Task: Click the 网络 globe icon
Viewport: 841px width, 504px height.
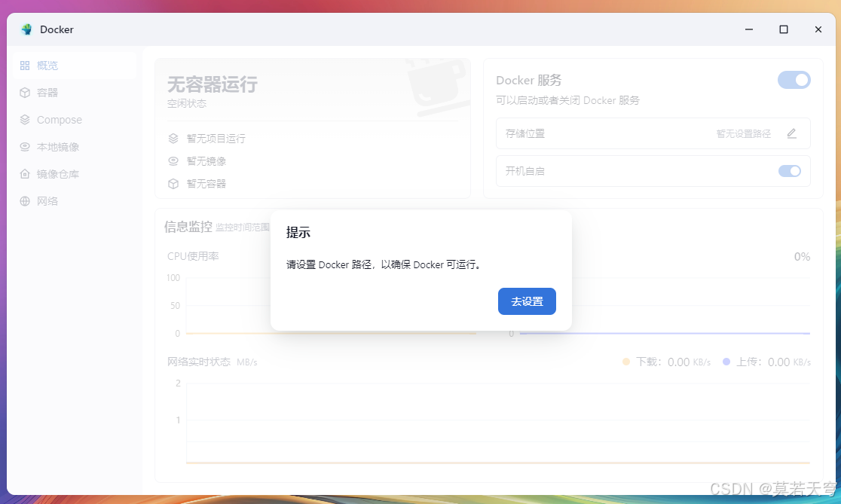Action: (25, 201)
